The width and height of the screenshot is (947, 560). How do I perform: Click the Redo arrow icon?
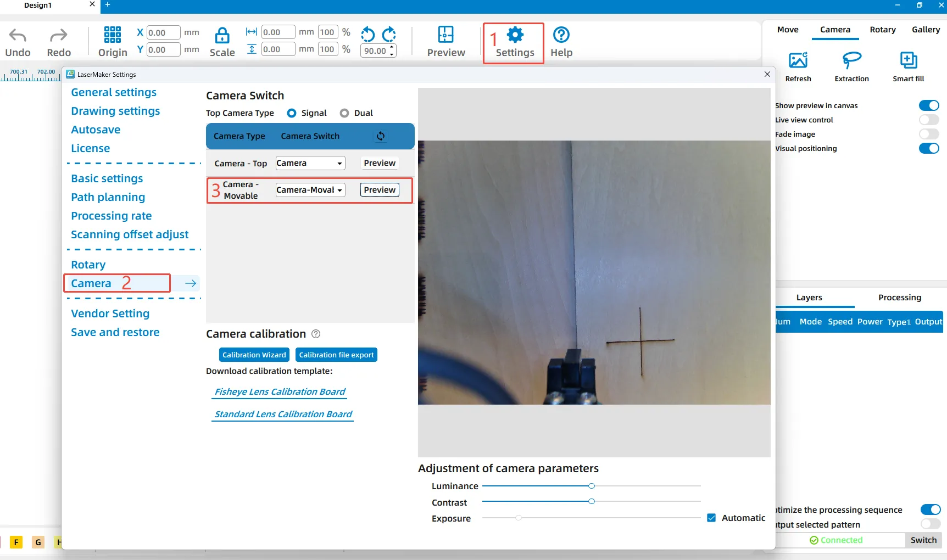pyautogui.click(x=58, y=36)
